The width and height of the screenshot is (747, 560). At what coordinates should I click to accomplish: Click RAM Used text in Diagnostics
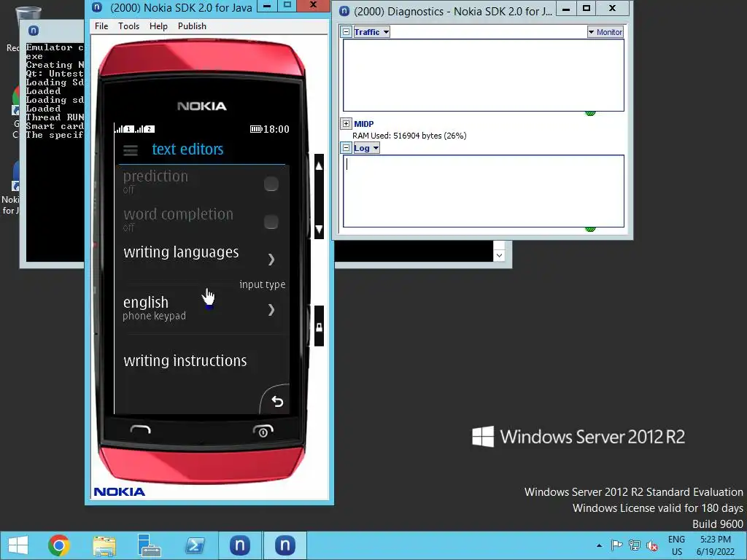[x=409, y=136]
